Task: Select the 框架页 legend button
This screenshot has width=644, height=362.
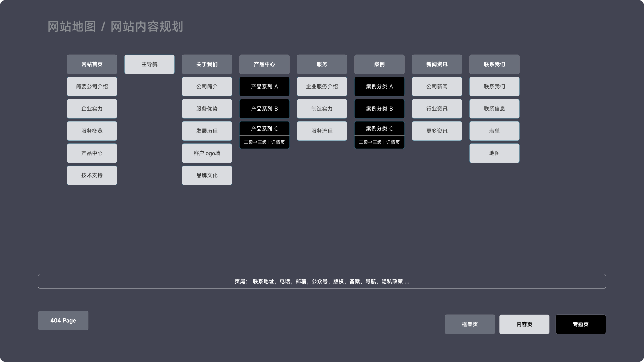Action: tap(470, 324)
